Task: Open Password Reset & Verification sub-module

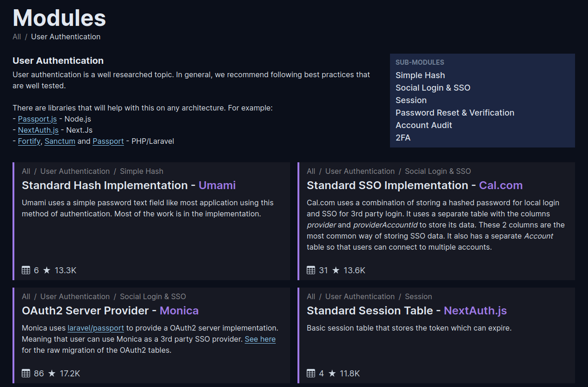Action: [455, 113]
